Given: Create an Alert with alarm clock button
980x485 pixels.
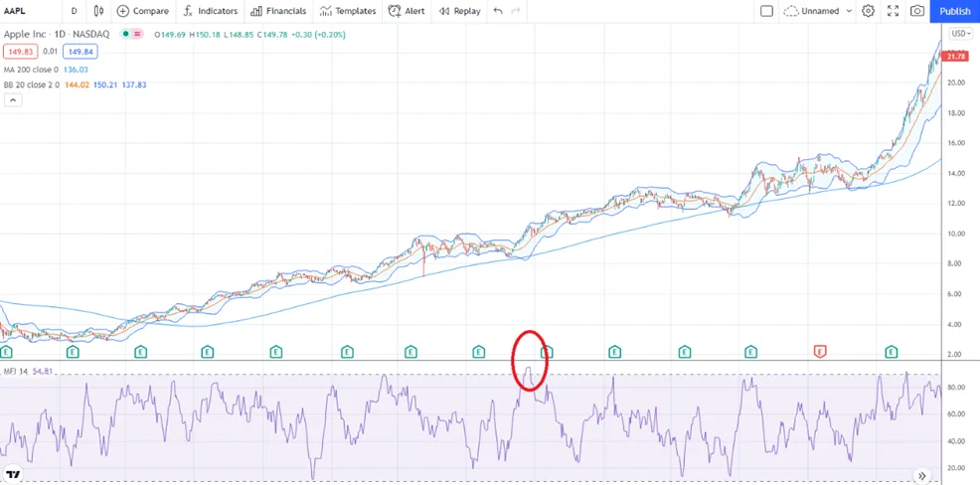Looking at the screenshot, I should coord(407,11).
